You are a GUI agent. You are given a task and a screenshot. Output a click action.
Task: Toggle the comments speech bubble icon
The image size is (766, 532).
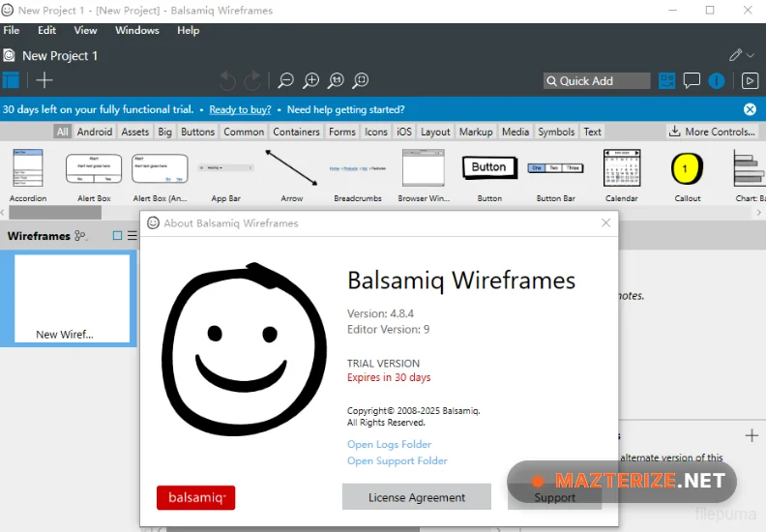coord(692,80)
